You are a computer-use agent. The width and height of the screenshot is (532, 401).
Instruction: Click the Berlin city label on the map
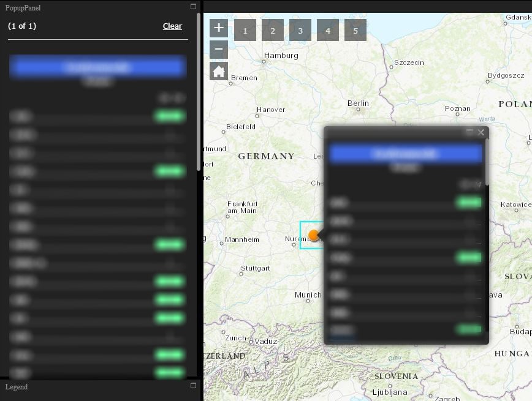click(x=358, y=103)
